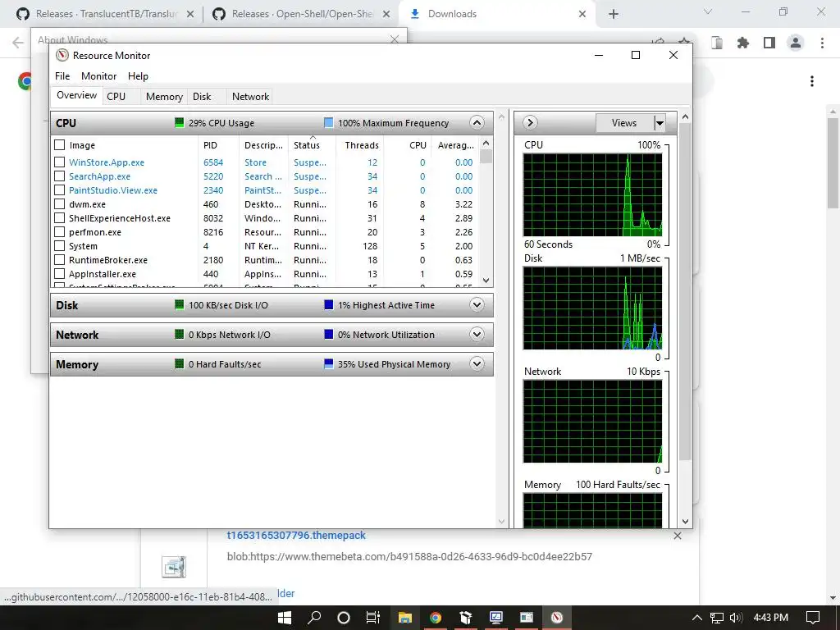The image size is (840, 630).
Task: Close the About Windows dialog
Action: [395, 39]
